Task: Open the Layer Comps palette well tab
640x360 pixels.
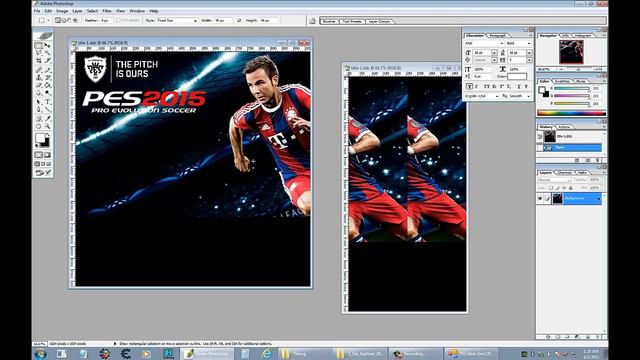Action: 379,21
